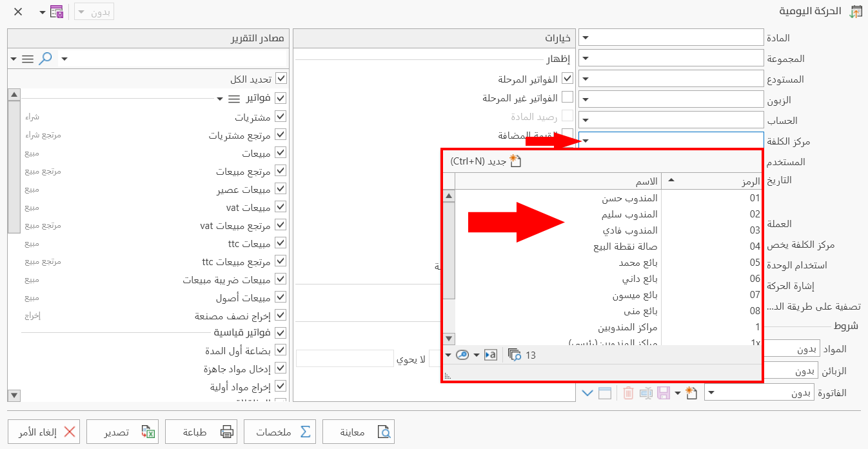Open the الفاتورة dropdown at bottom
This screenshot has height=449, width=868.
point(712,393)
